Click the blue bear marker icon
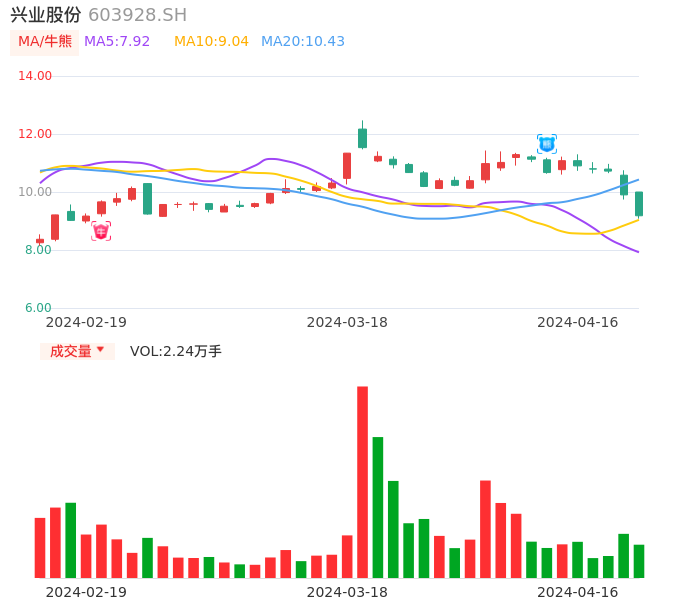Image resolution: width=686 pixels, height=606 pixels. pyautogui.click(x=547, y=144)
